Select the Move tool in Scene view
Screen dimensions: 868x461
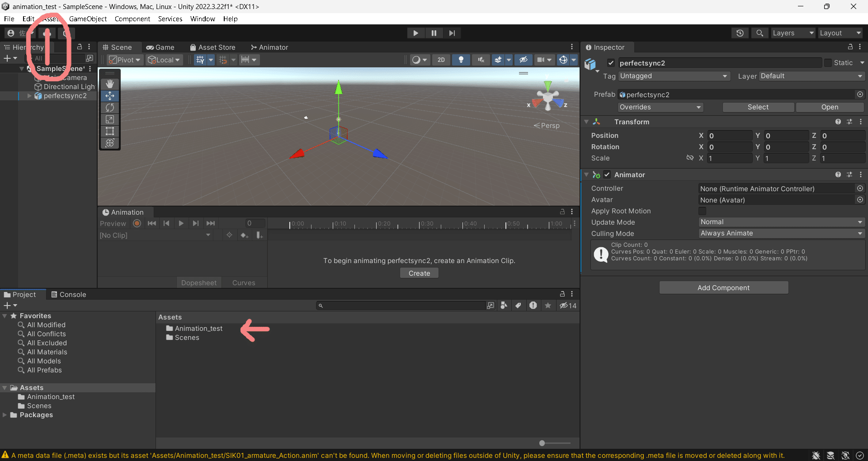pos(109,95)
